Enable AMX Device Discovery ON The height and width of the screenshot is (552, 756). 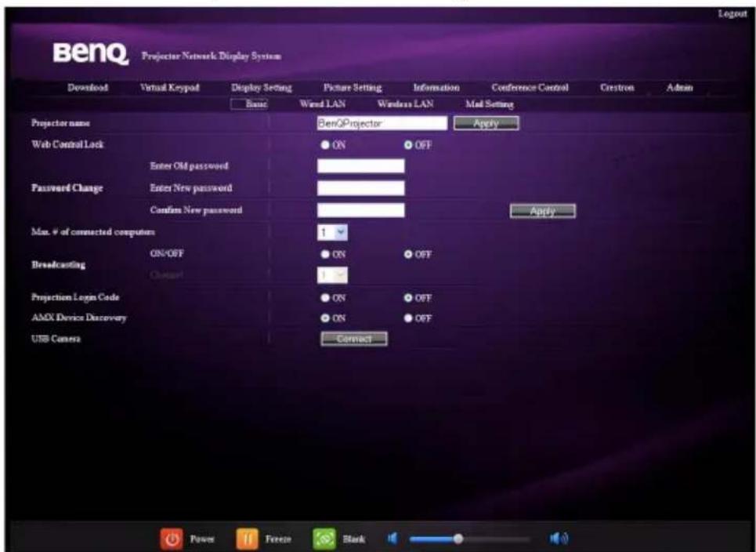[x=325, y=318]
